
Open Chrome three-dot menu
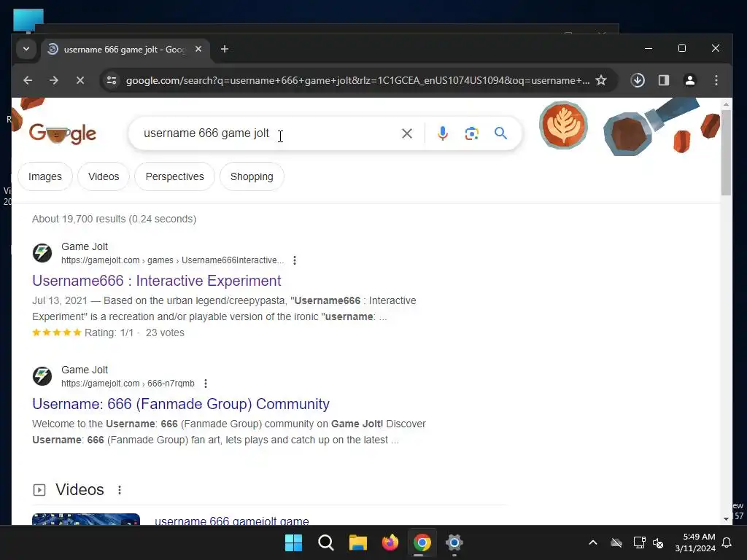tap(716, 80)
